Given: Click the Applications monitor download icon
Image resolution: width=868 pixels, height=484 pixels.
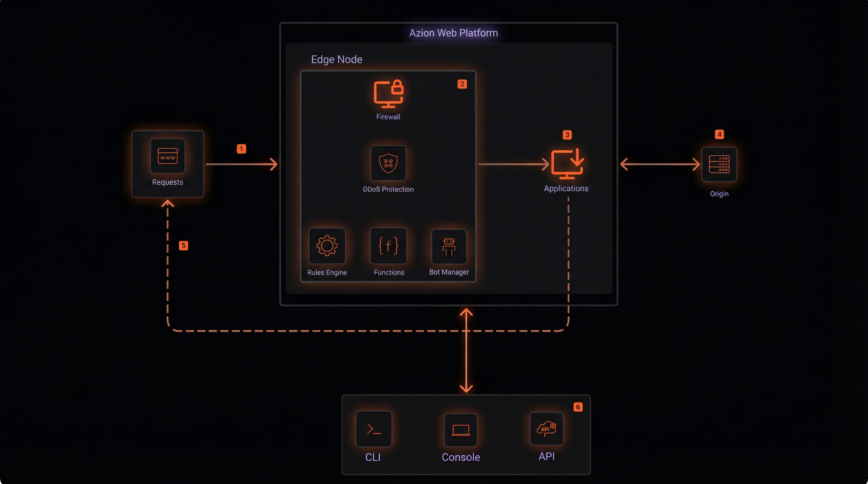Looking at the screenshot, I should pyautogui.click(x=567, y=164).
